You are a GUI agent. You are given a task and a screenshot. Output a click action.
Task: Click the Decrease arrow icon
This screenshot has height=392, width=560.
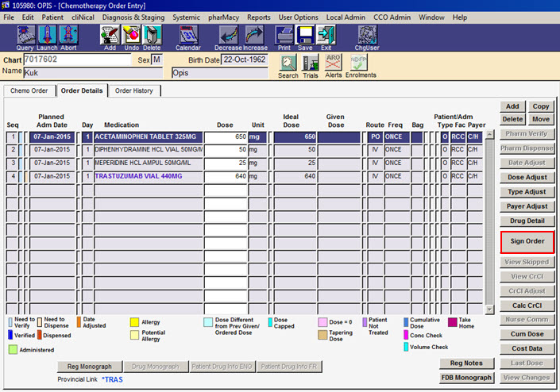pos(229,35)
